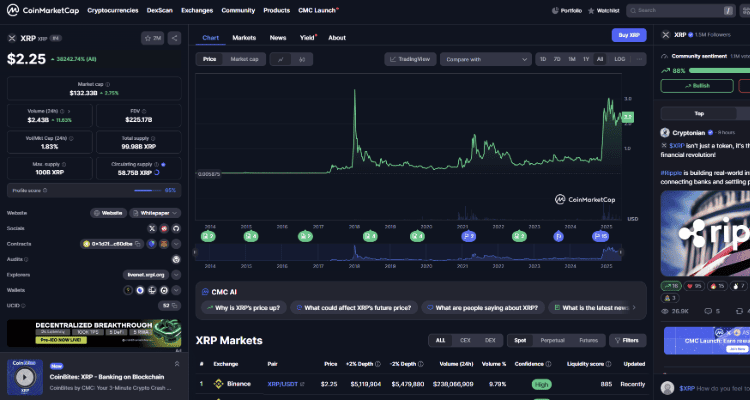Expand the Whitepaper dropdown
The height and width of the screenshot is (400, 750).
(x=154, y=213)
